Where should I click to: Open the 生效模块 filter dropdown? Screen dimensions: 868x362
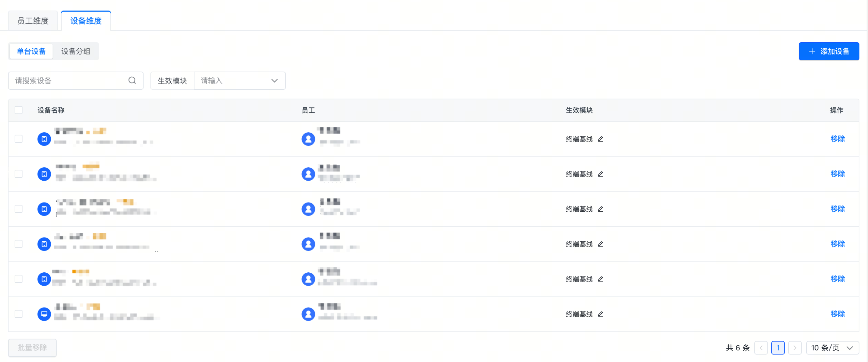point(239,81)
